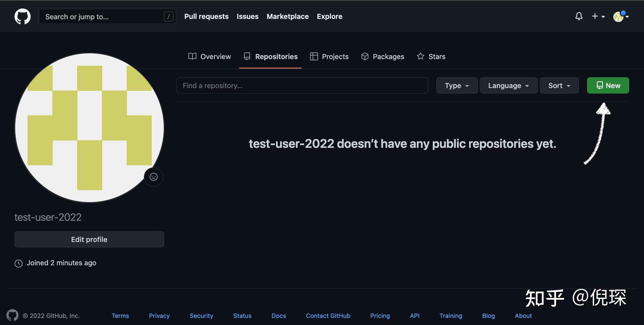Open the user avatar menu in header
The width and height of the screenshot is (644, 325).
pyautogui.click(x=621, y=16)
